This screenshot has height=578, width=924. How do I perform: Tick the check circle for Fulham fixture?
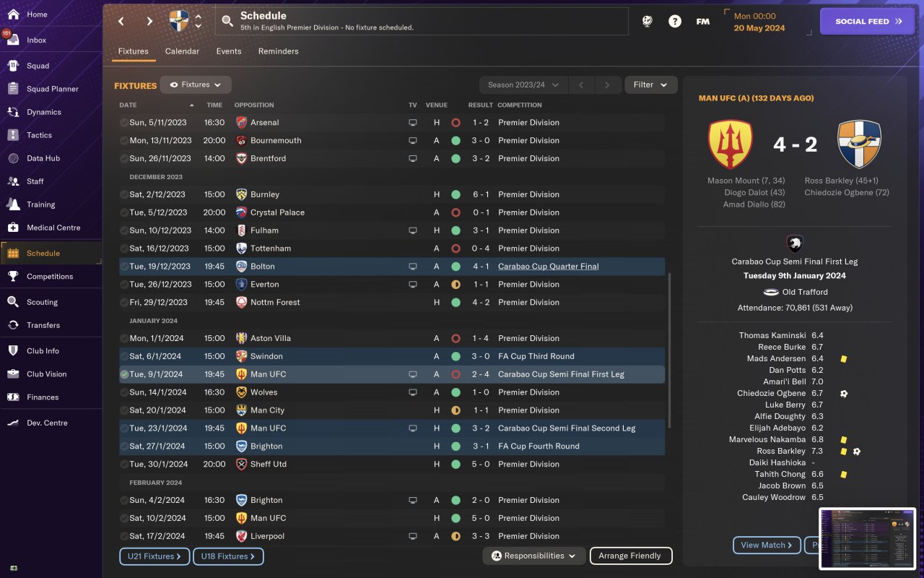coord(124,230)
